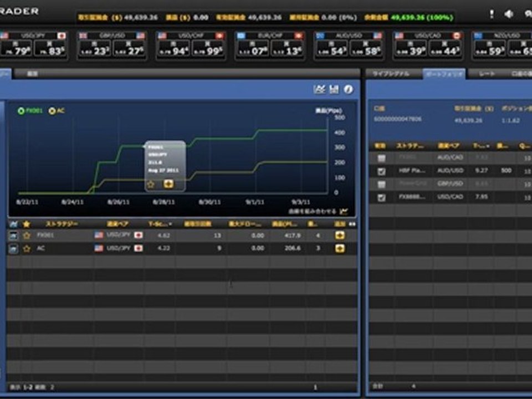Screen dimensions: 532x399
Task: Click the USD/CAD sell price 39
Action: (411, 48)
